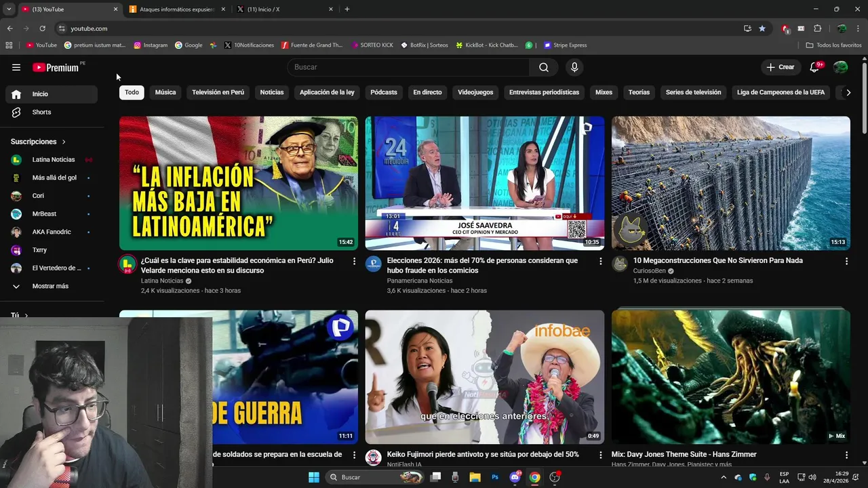Open options menu for Davy Jones mix
The width and height of the screenshot is (868, 488).
pos(846,455)
